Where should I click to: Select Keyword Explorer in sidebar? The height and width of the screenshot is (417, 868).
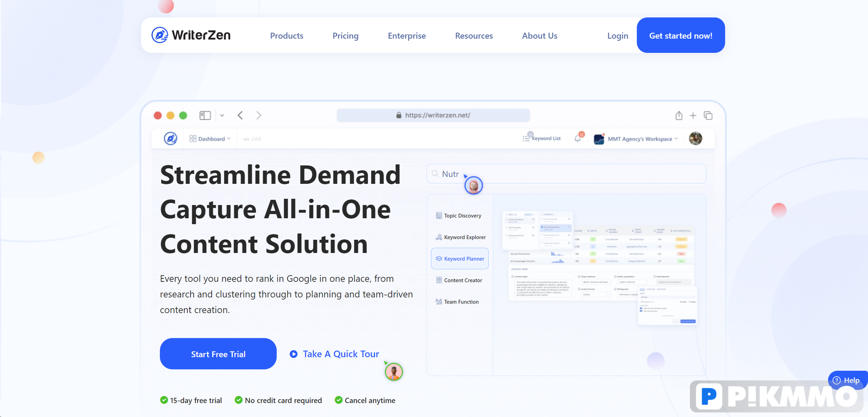tap(461, 237)
